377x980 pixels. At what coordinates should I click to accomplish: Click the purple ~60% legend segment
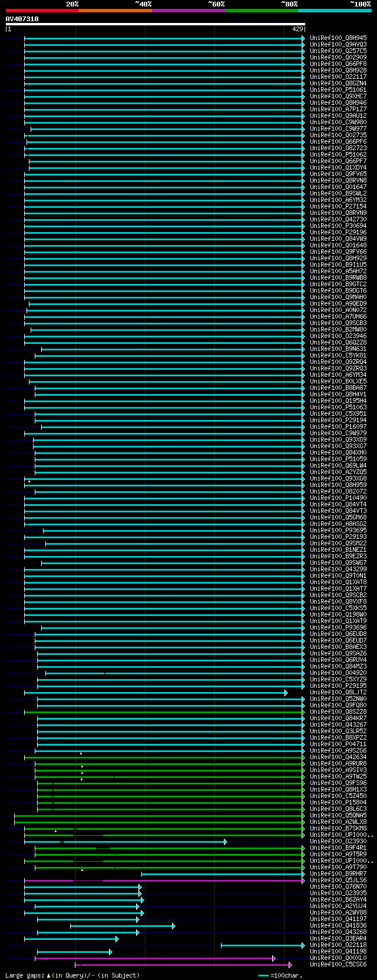pyautogui.click(x=188, y=11)
